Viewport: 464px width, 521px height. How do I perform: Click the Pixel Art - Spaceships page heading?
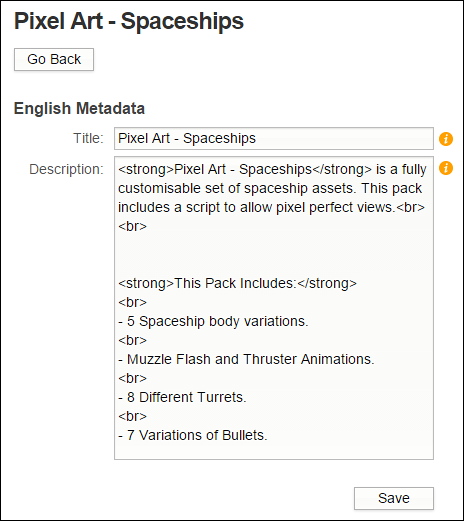pyautogui.click(x=129, y=21)
